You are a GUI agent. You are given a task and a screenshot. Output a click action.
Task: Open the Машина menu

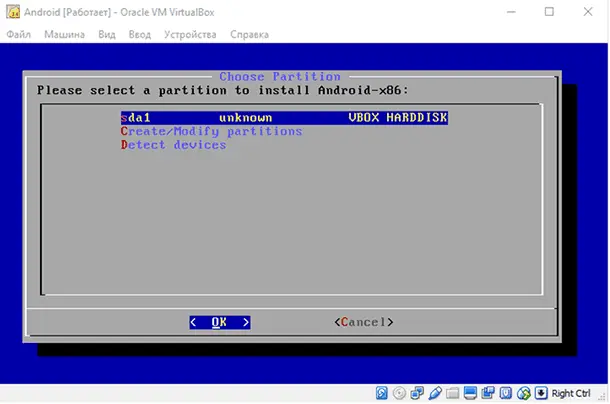(x=64, y=34)
